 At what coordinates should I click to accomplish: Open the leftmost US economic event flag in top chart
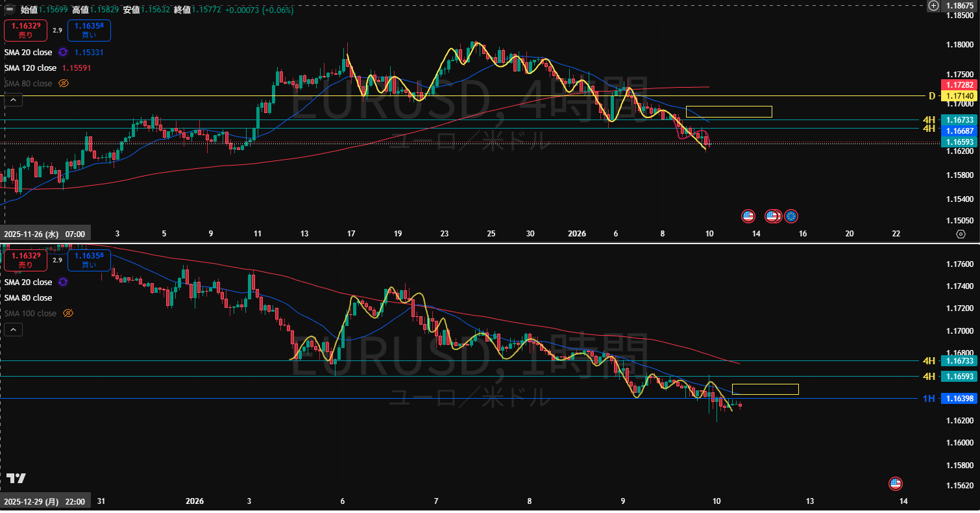tap(748, 216)
